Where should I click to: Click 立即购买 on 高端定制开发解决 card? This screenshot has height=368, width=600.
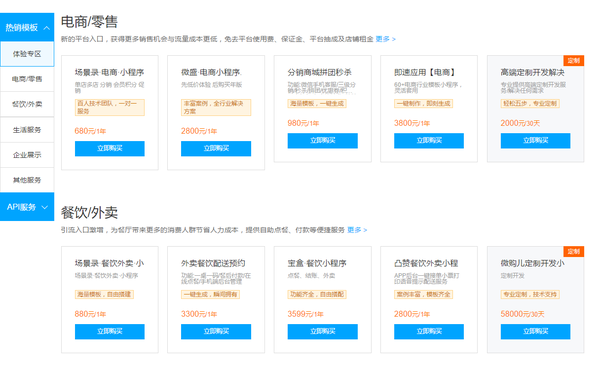point(535,140)
